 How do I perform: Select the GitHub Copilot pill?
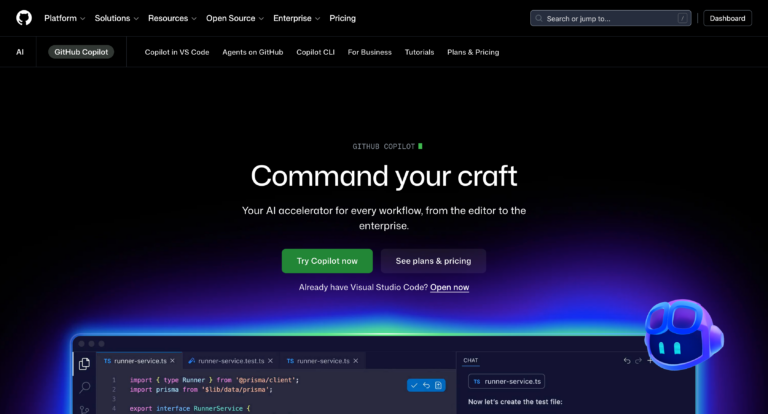coord(81,52)
